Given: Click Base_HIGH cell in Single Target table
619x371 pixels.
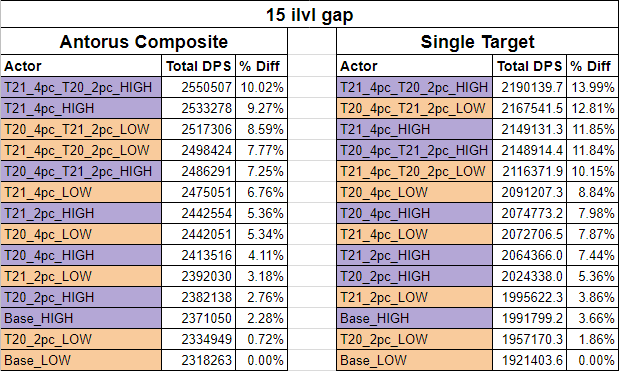Looking at the screenshot, I should (414, 318).
